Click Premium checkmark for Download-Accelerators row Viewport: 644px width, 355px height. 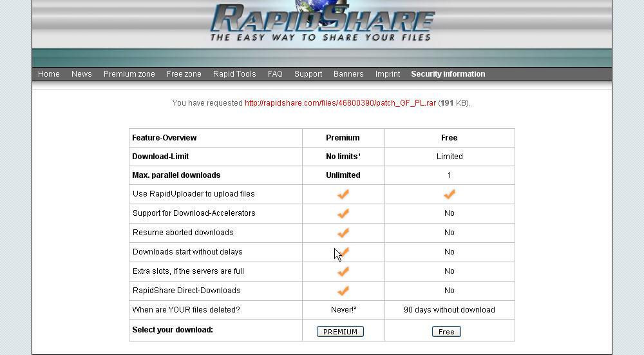point(343,213)
